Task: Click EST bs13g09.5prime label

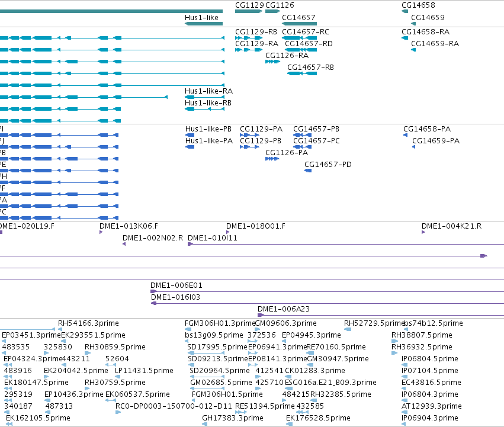Action: point(214,335)
